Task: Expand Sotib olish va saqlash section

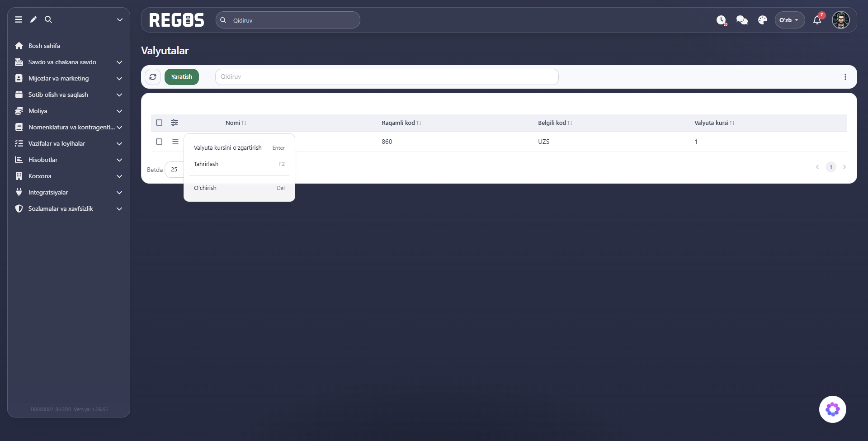Action: point(69,95)
